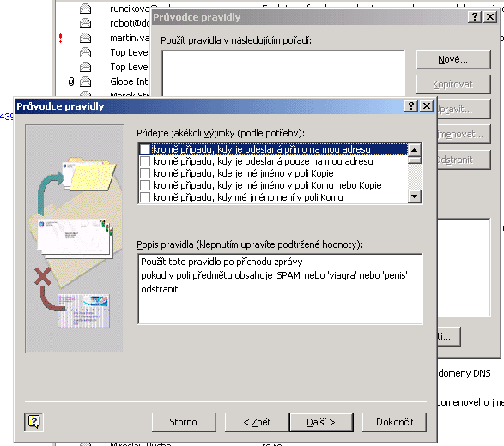Click the exceptions list scroll-down arrow
The width and height of the screenshot is (504, 446).
[x=415, y=196]
